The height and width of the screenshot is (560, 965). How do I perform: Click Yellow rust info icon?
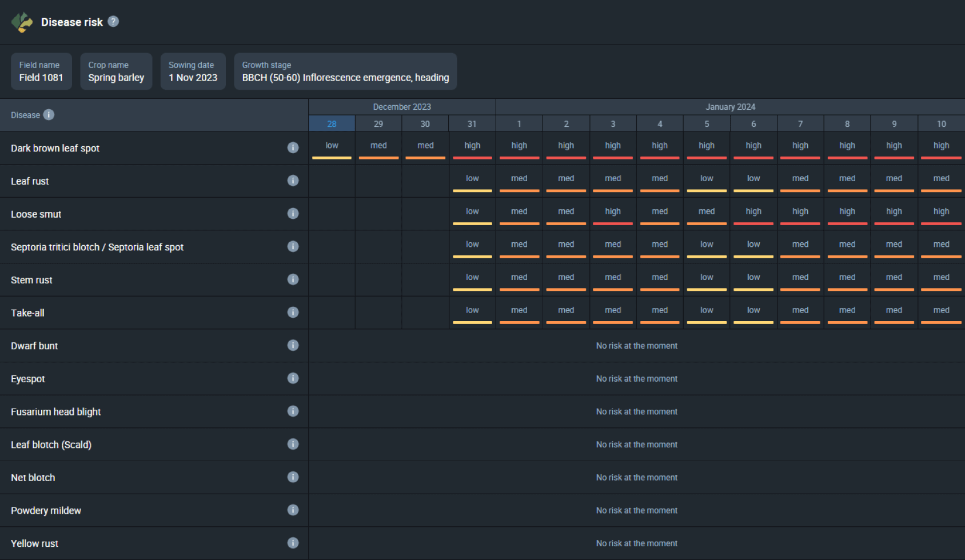point(293,543)
